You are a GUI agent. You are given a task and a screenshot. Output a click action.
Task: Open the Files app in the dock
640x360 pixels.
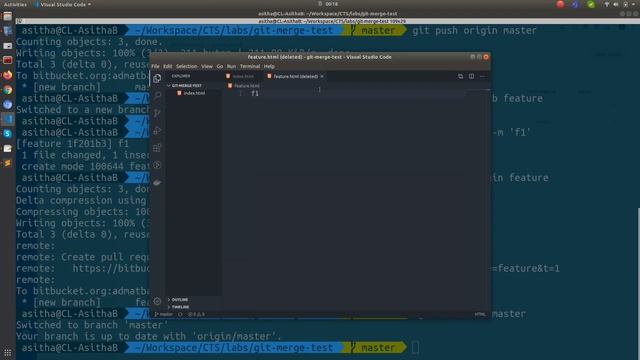coord(7,17)
